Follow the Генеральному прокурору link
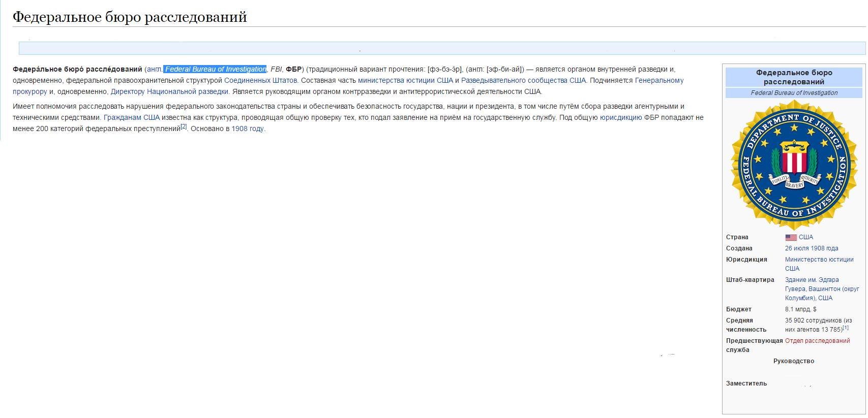Screen dimensions: 868x418 tap(659, 81)
